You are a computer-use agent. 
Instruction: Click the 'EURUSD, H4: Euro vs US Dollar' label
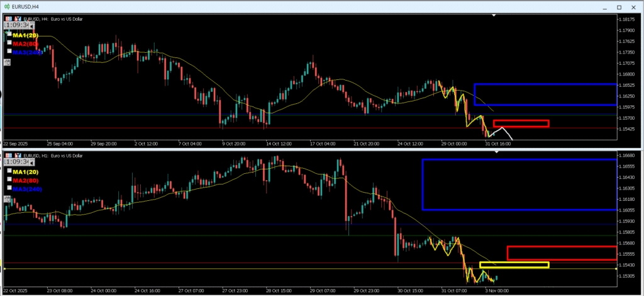click(53, 19)
